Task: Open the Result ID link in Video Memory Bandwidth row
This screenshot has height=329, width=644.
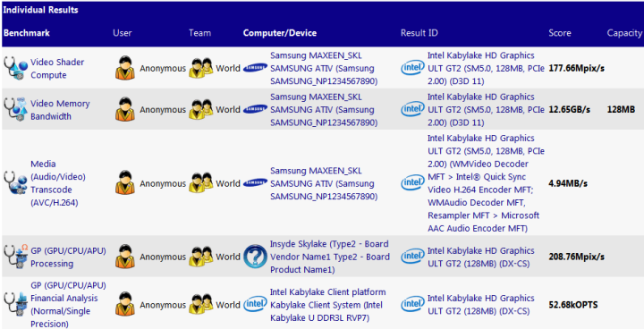Action: point(486,110)
